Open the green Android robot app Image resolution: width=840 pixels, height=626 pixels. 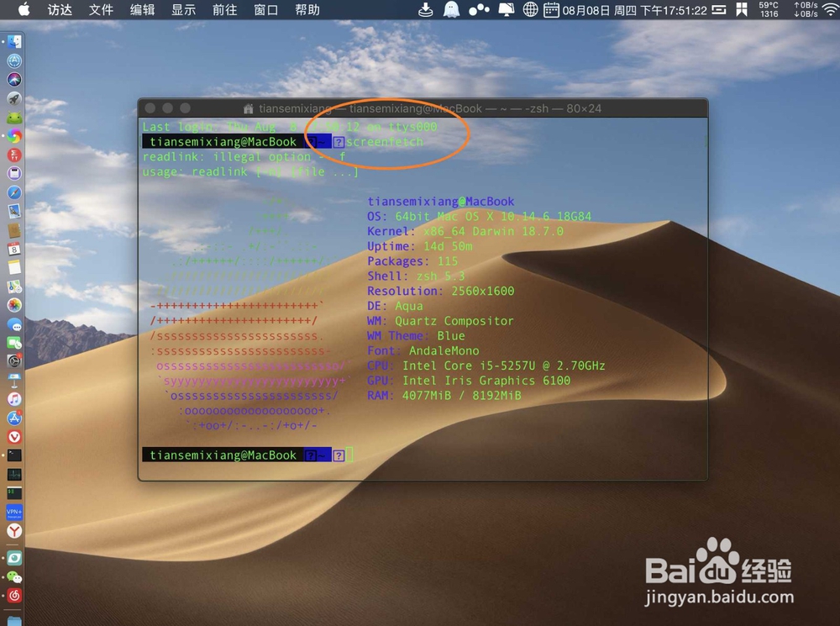(14, 118)
